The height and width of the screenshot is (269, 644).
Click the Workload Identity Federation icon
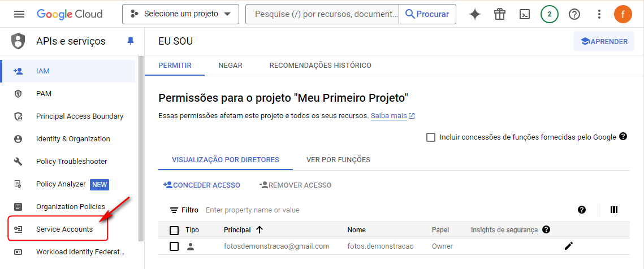pyautogui.click(x=18, y=251)
